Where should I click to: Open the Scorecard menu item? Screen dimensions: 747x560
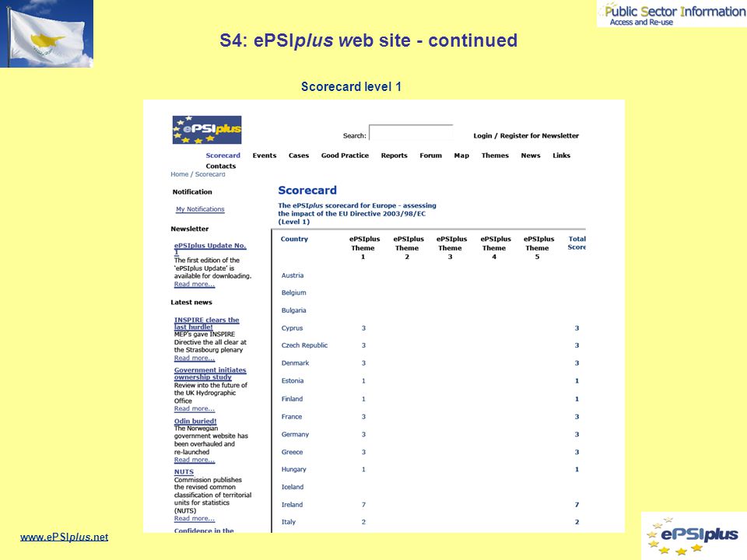(223, 156)
